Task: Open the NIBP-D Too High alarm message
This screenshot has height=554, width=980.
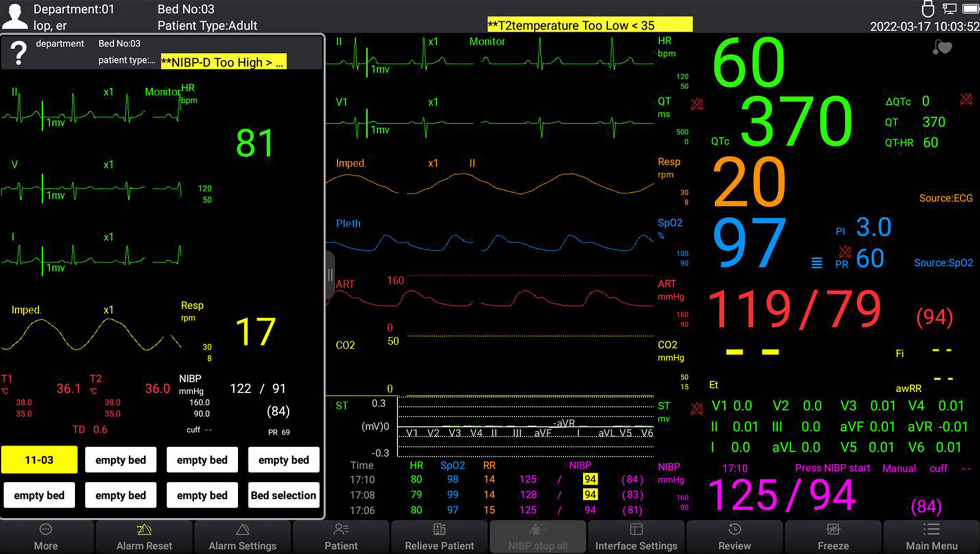Action: click(x=223, y=62)
